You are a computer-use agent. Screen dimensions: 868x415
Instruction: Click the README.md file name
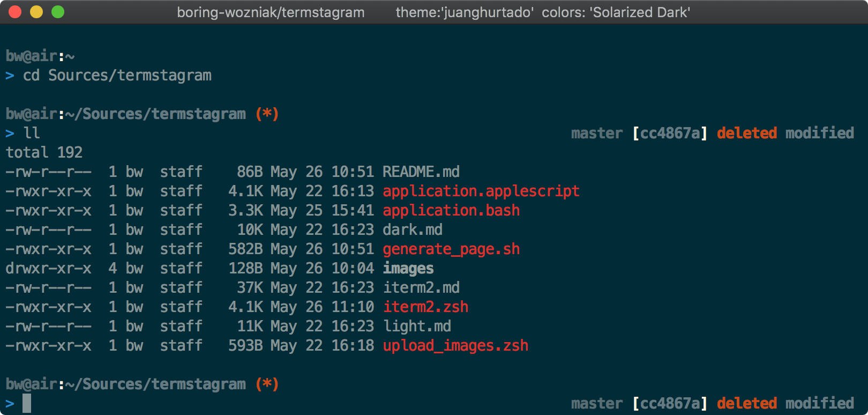click(421, 172)
